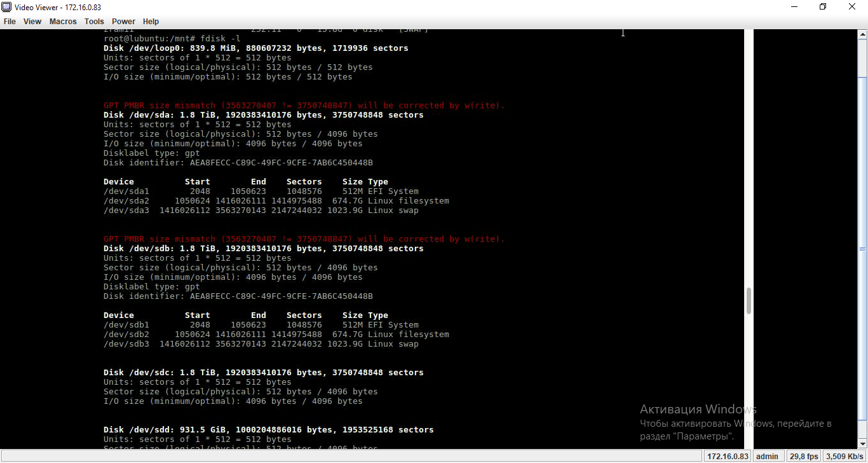Viewport: 868px width, 463px height.
Task: Click the 'Disk /dev/loop0' heading line
Action: point(256,48)
